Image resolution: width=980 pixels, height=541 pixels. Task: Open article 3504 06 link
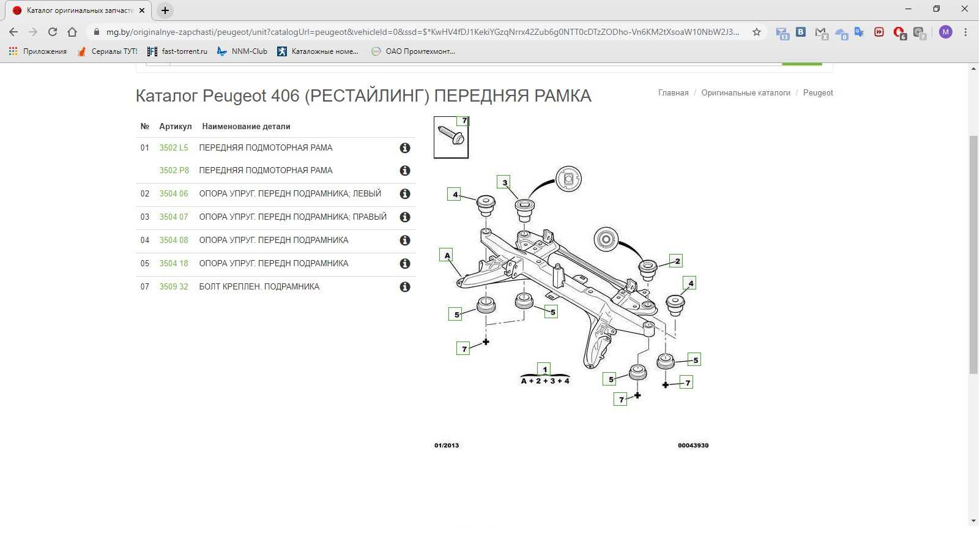coord(174,193)
